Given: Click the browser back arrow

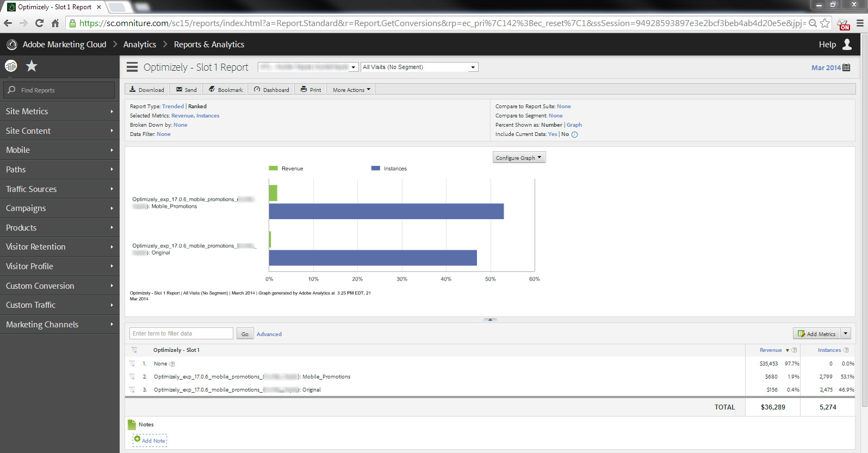Looking at the screenshot, I should click(x=8, y=23).
